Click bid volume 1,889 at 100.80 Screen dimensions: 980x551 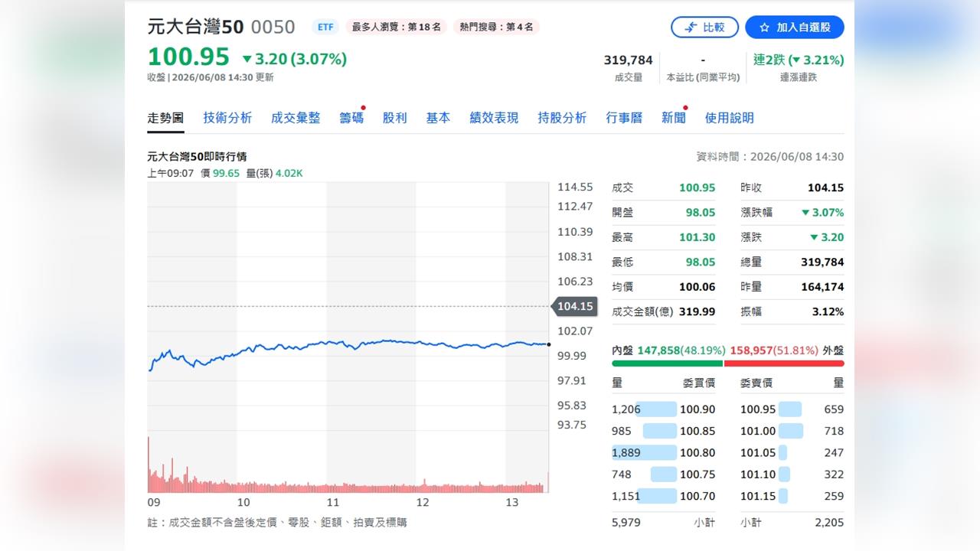click(x=626, y=452)
